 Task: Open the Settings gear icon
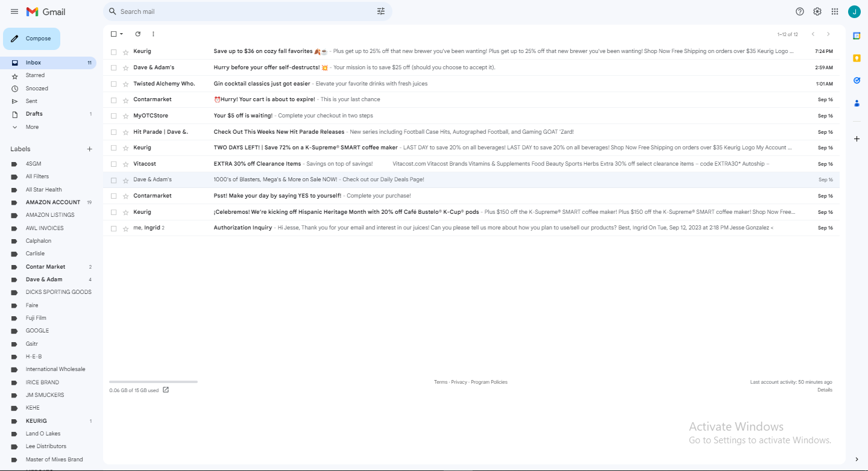tap(817, 11)
